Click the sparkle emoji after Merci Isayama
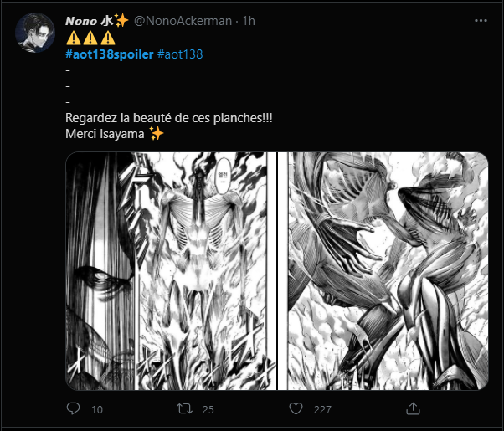The height and width of the screenshot is (431, 504). point(157,135)
